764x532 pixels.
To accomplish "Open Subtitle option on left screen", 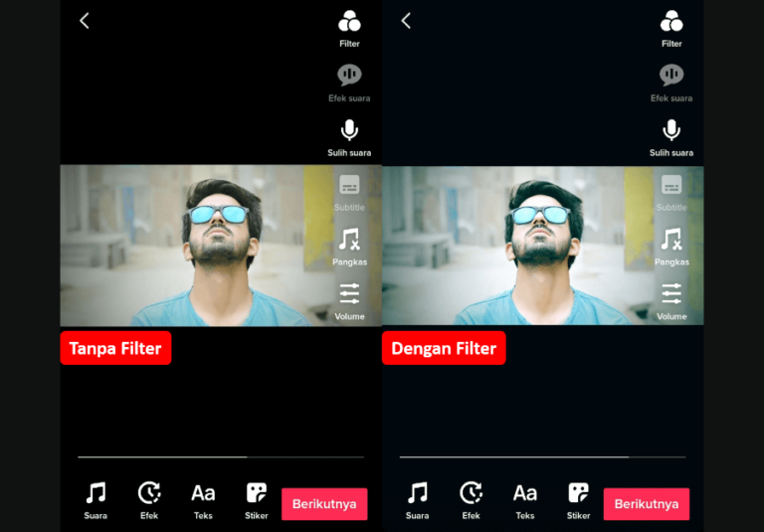I will (x=349, y=193).
